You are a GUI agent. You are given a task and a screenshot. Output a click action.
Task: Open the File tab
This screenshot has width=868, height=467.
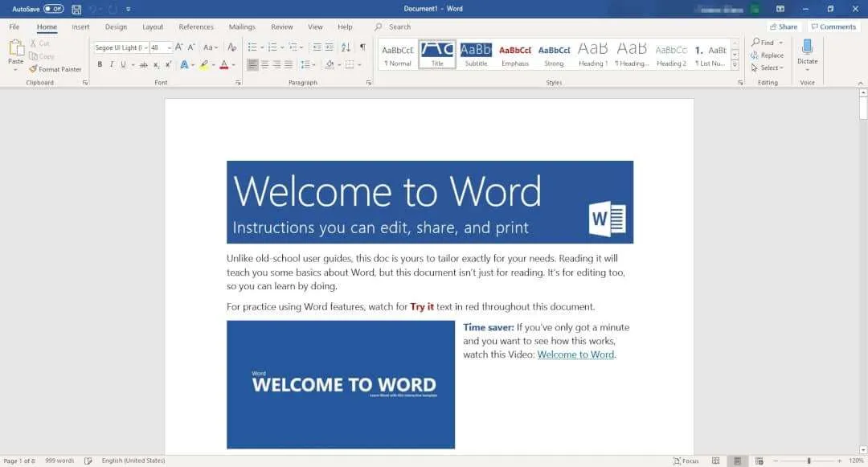(14, 27)
